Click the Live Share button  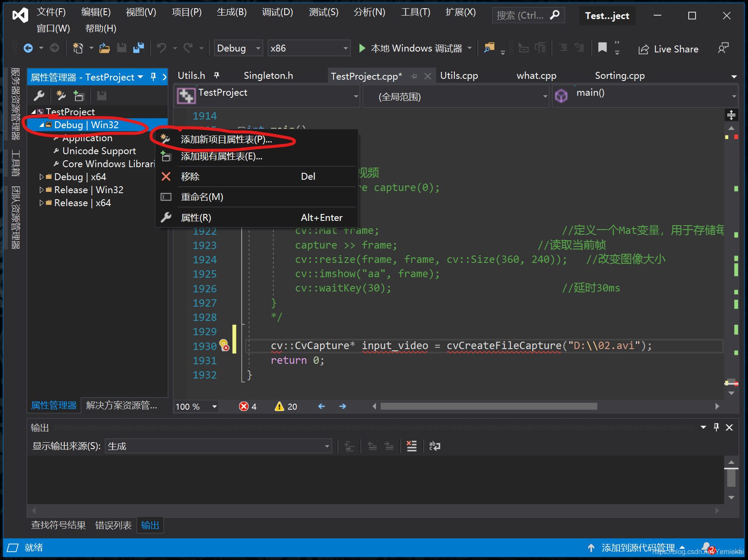(x=668, y=49)
